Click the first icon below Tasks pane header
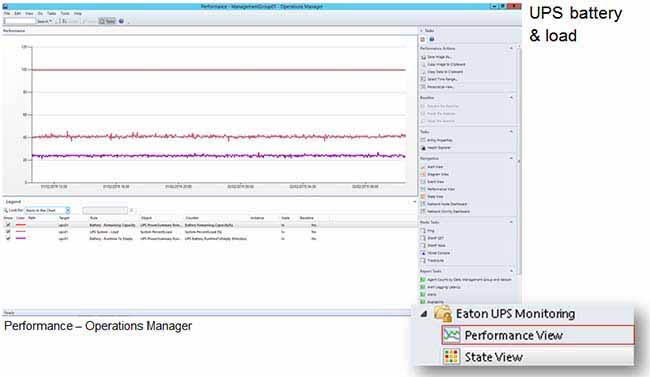The height and width of the screenshot is (377, 650). click(x=423, y=39)
